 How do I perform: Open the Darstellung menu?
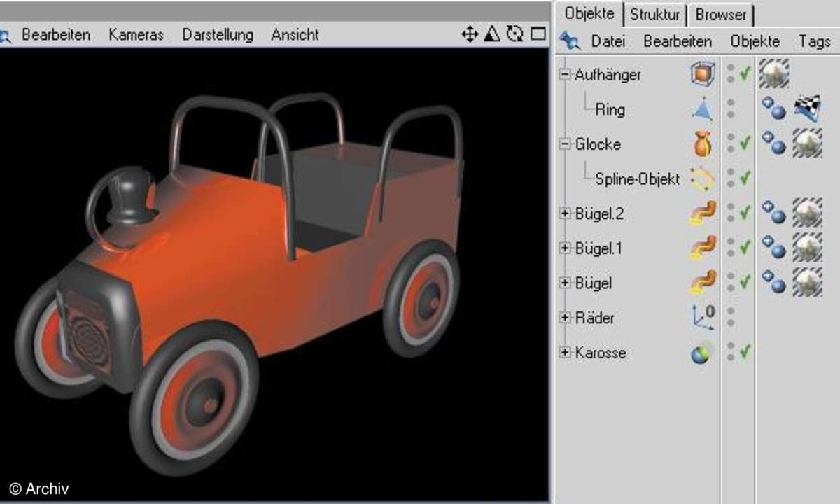[x=218, y=35]
